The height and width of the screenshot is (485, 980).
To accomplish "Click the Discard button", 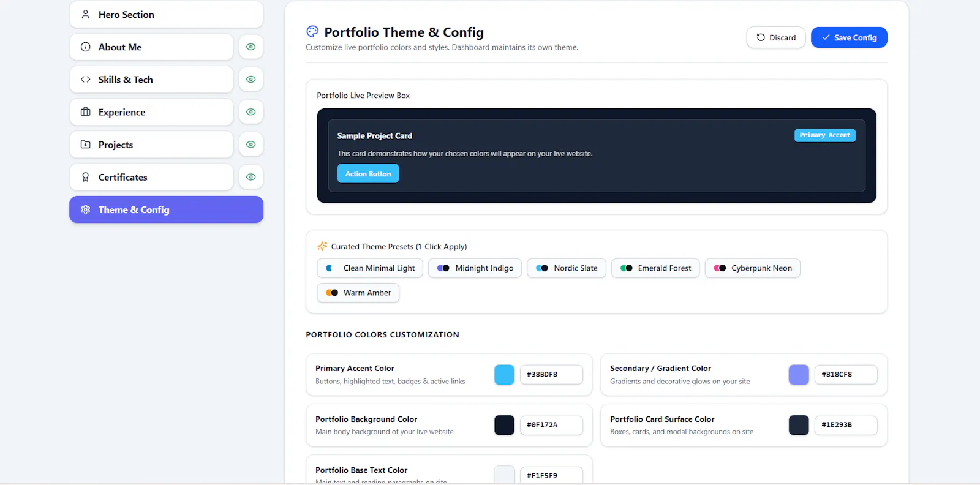I will click(775, 37).
